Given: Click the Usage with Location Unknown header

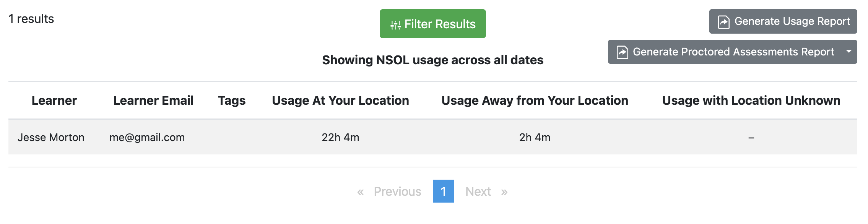Looking at the screenshot, I should click(x=751, y=101).
